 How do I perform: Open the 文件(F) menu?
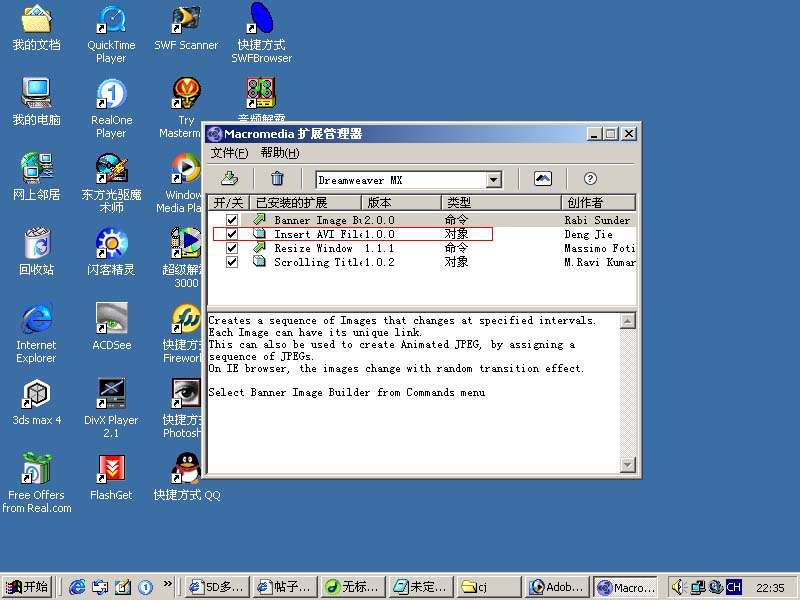230,153
